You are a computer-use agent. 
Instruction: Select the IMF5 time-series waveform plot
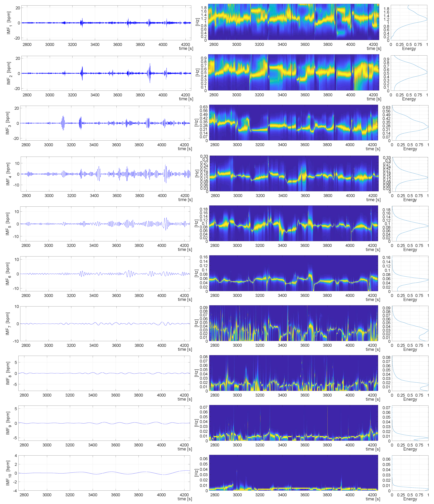click(x=105, y=224)
